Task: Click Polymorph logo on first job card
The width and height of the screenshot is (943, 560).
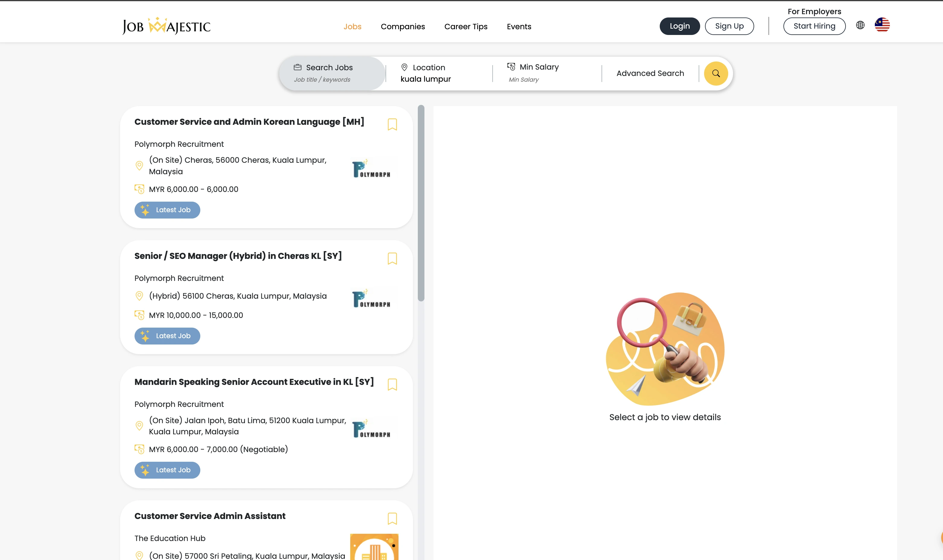Action: coord(372,168)
